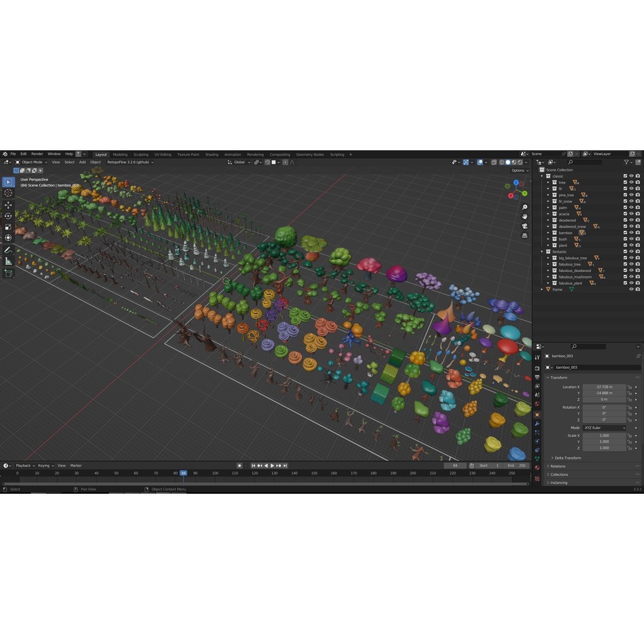Expand the fabulous_tree collection
The image size is (644, 644).
click(x=548, y=265)
